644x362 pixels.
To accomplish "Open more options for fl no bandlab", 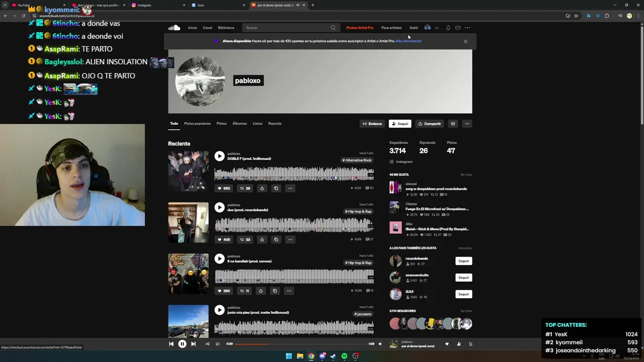I will (x=289, y=291).
